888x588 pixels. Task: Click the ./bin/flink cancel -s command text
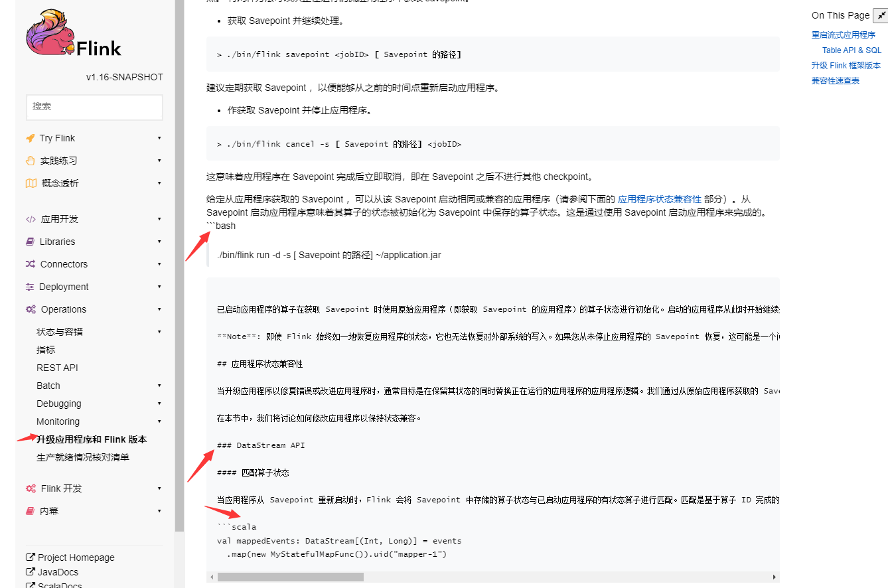[x=339, y=144]
